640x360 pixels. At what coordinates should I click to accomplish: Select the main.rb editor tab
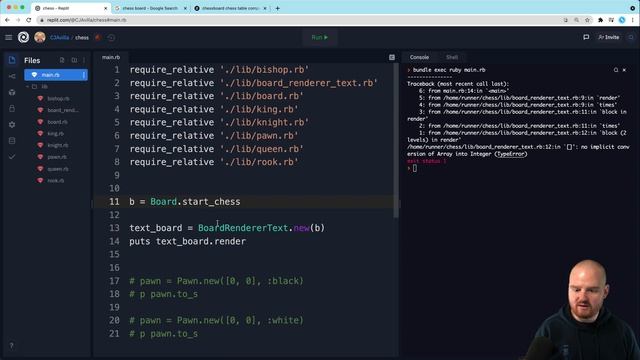tap(111, 57)
